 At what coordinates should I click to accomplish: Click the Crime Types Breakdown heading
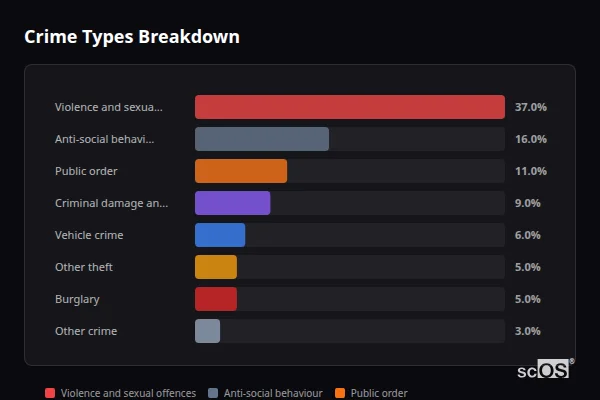(x=132, y=37)
